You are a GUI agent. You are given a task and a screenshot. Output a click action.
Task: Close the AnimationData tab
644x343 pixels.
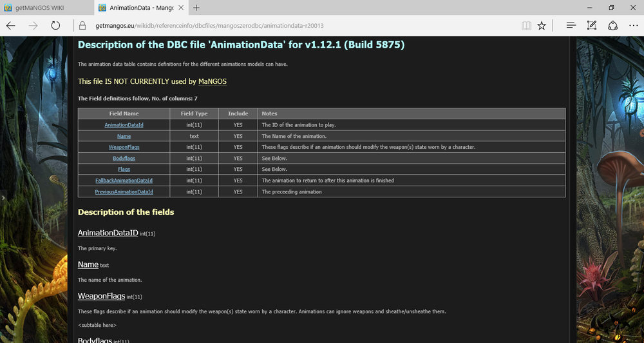(181, 7)
